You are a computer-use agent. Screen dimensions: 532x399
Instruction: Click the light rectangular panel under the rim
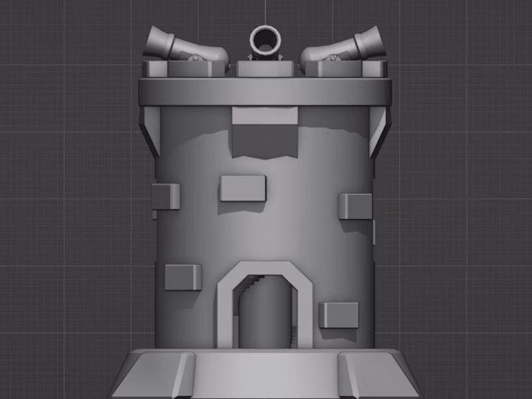265,116
